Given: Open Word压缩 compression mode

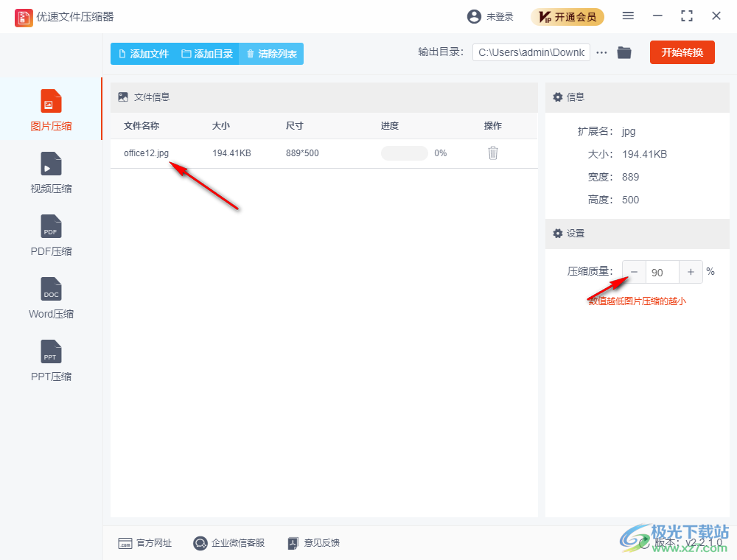Looking at the screenshot, I should [51, 298].
